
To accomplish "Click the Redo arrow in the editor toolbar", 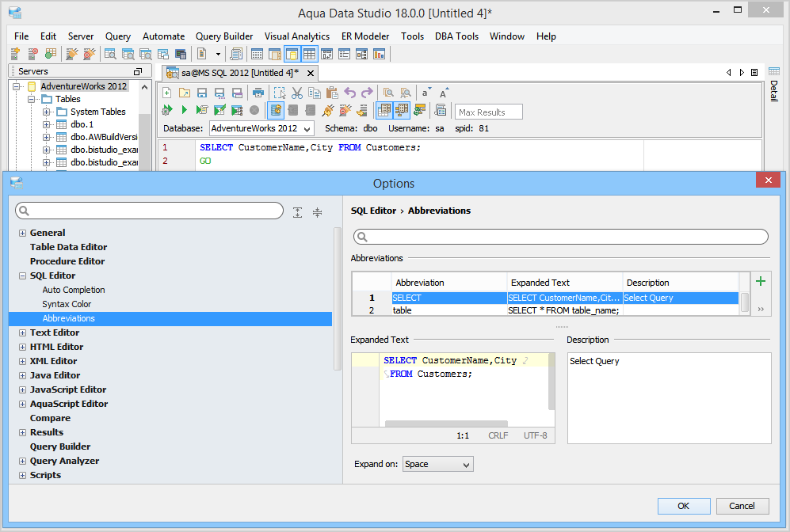I will (368, 93).
